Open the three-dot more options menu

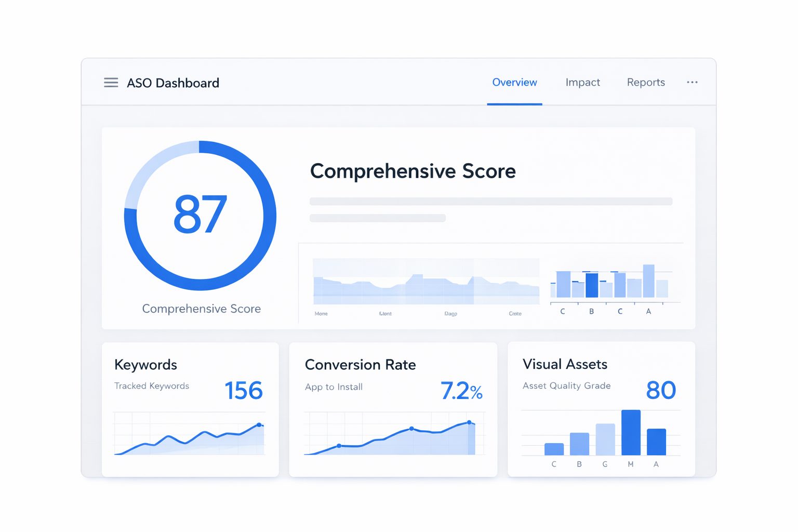[x=692, y=82]
